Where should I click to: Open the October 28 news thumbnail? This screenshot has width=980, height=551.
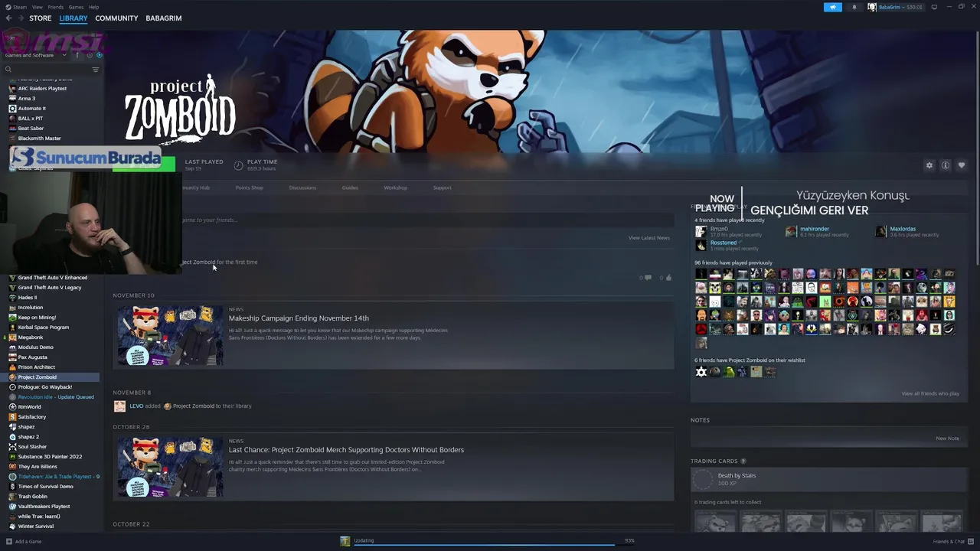(170, 467)
